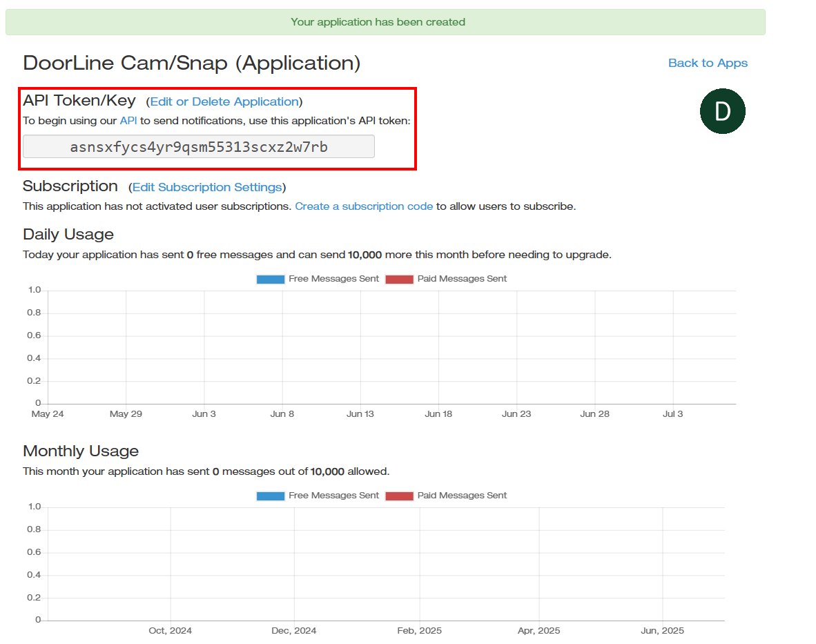Click red legend swatch in Monthly Usage chart
Image resolution: width=816 pixels, height=644 pixels.
(399, 496)
